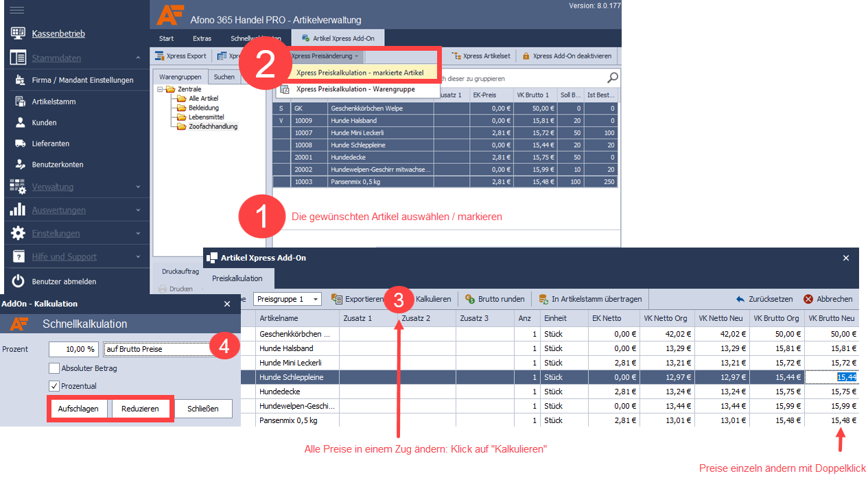868x480 pixels.
Task: Click the Reduzieren button
Action: pyautogui.click(x=141, y=409)
